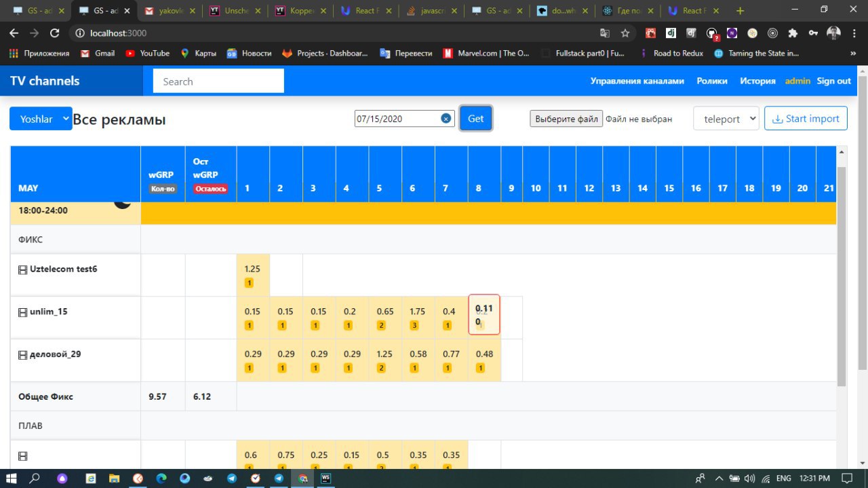The width and height of the screenshot is (868, 488).
Task: Click the Chrome profile avatar
Action: (x=834, y=33)
